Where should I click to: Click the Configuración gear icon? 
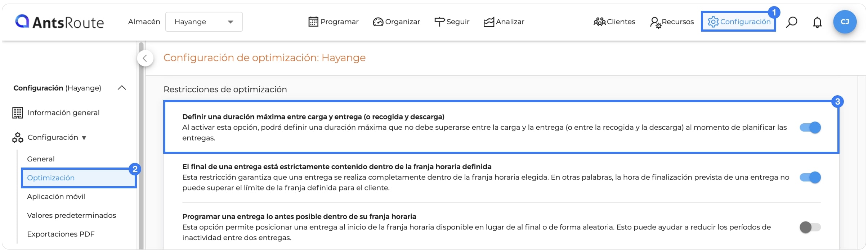[713, 22]
